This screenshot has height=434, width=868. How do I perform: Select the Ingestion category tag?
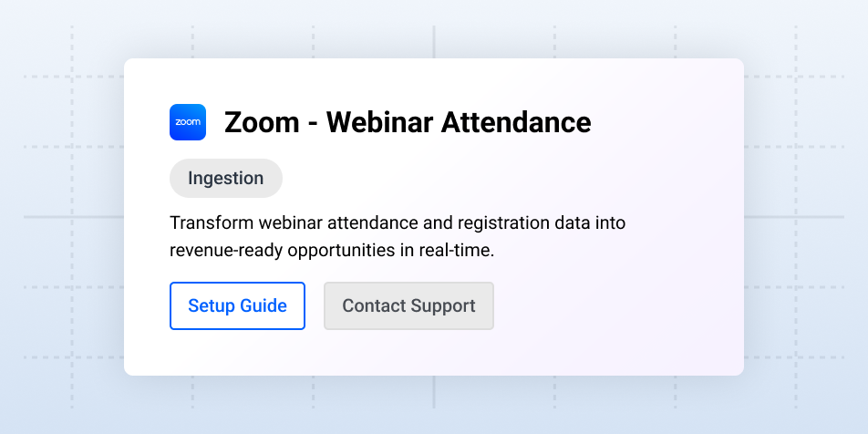[x=226, y=178]
